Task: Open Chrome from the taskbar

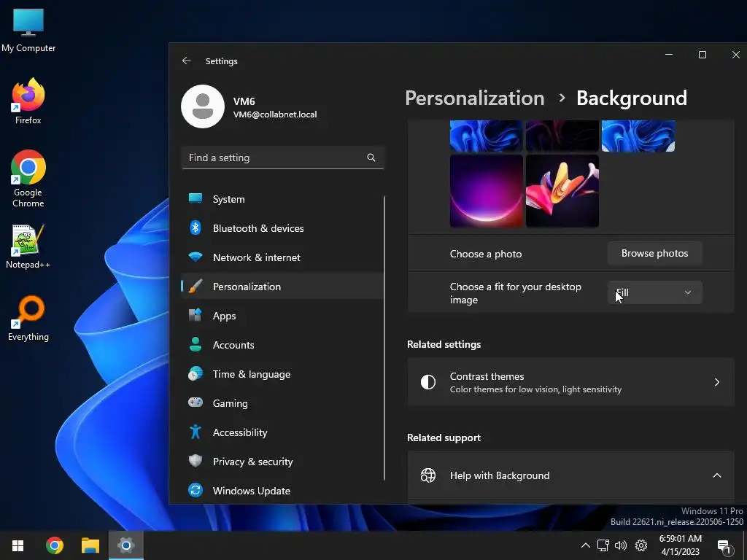Action: (54, 545)
